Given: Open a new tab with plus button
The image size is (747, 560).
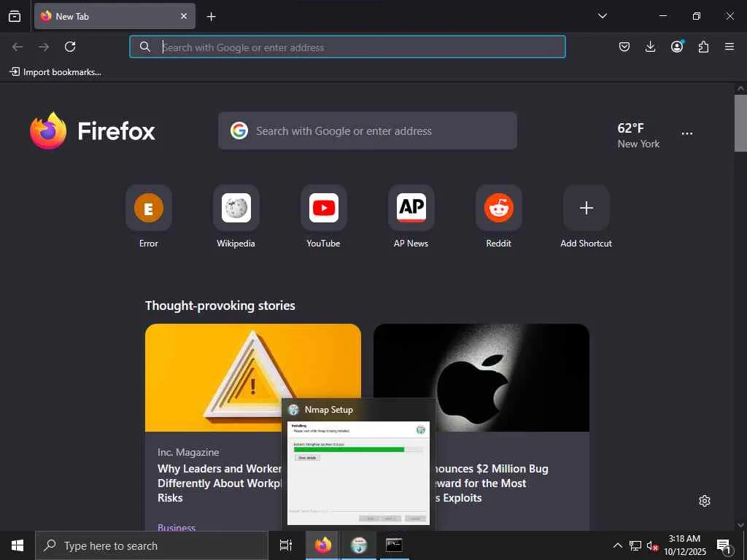Looking at the screenshot, I should pyautogui.click(x=211, y=17).
